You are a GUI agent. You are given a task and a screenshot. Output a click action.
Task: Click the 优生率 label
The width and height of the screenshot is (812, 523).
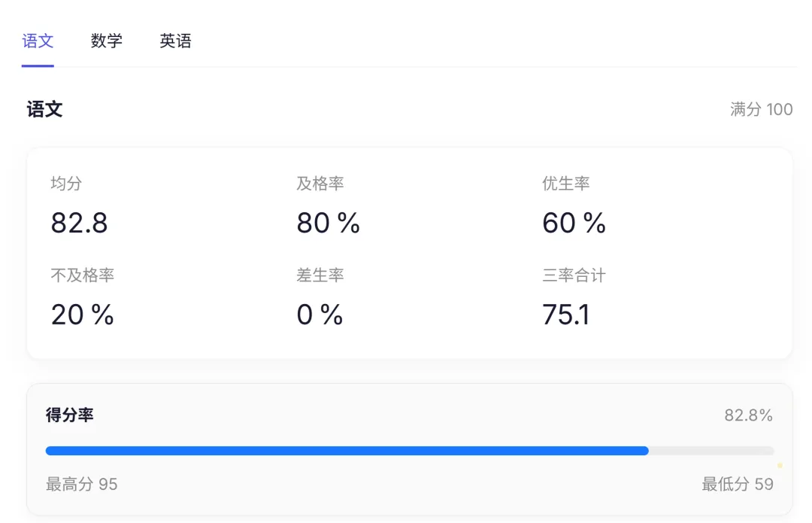pos(565,184)
